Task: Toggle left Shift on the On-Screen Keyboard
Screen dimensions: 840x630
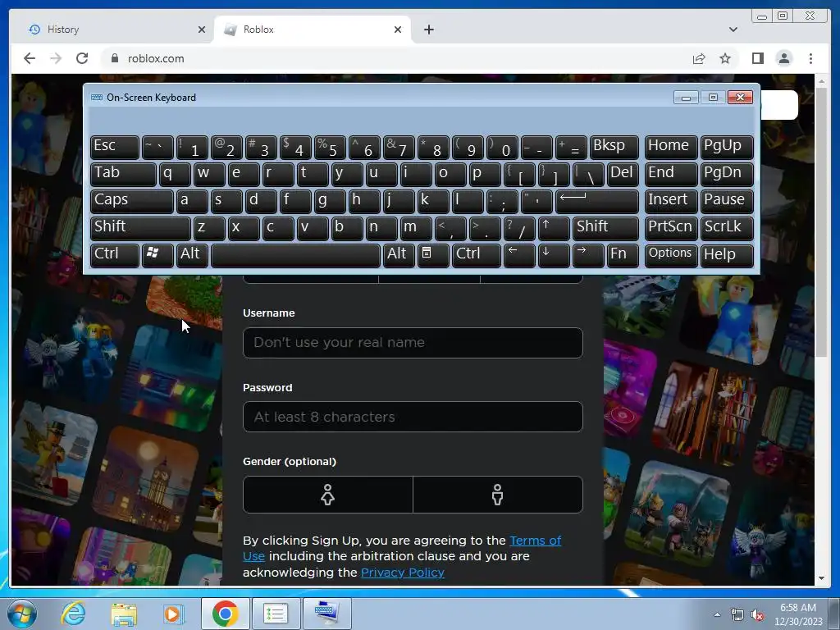Action: click(x=140, y=228)
